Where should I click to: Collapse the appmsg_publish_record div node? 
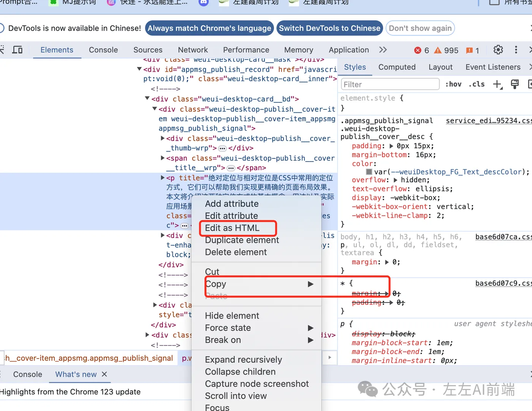click(x=139, y=69)
